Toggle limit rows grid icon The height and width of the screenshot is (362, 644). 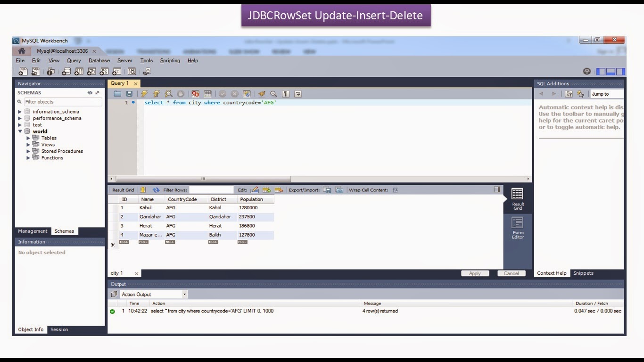pos(207,94)
